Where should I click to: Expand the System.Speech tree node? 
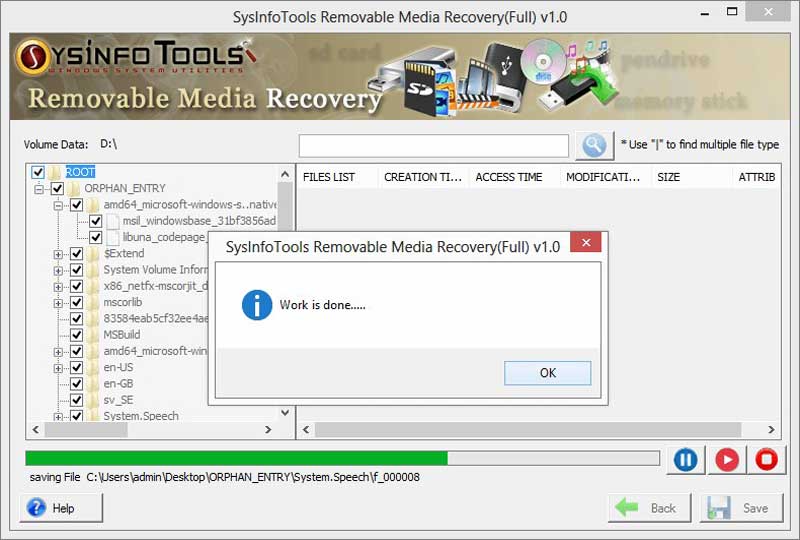pos(58,416)
